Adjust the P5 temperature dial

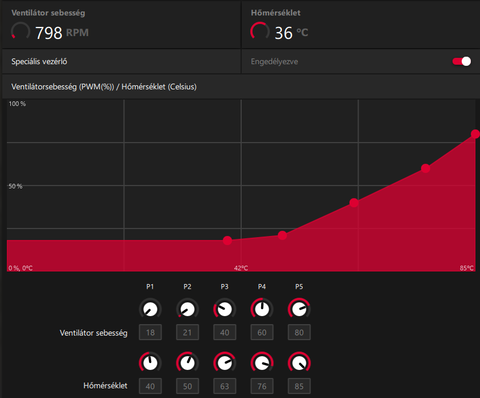[x=299, y=363]
